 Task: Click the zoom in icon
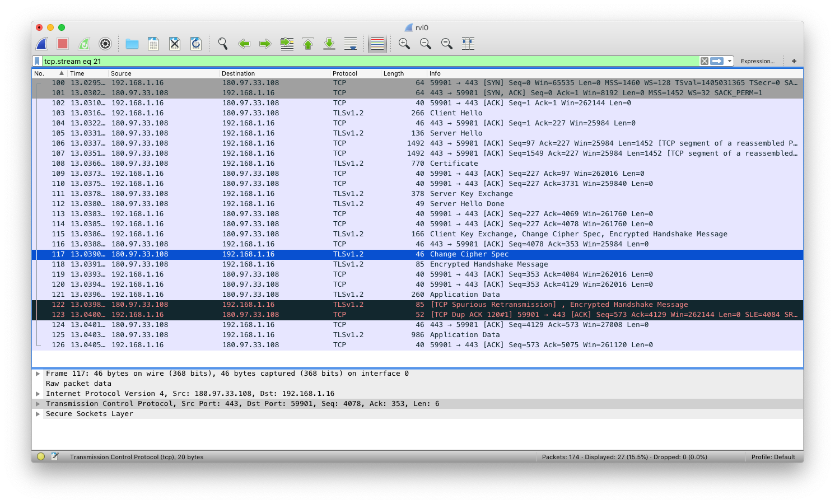click(404, 44)
